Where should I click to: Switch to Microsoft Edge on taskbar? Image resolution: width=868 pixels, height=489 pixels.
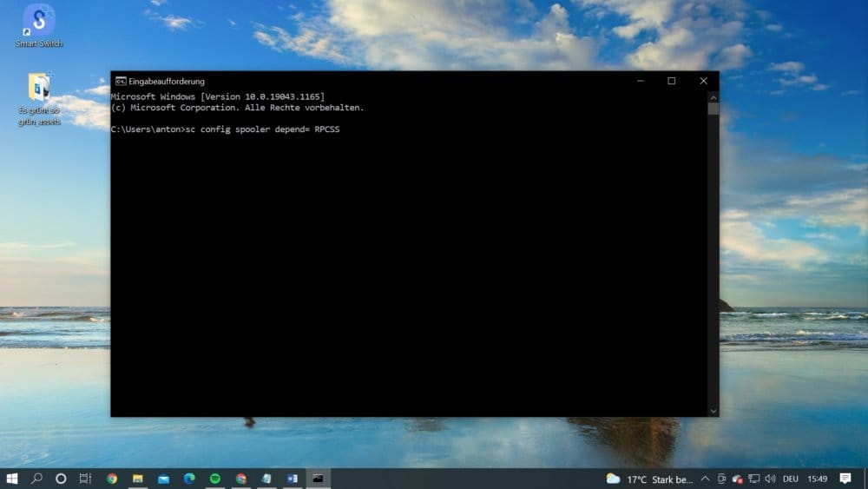point(189,479)
